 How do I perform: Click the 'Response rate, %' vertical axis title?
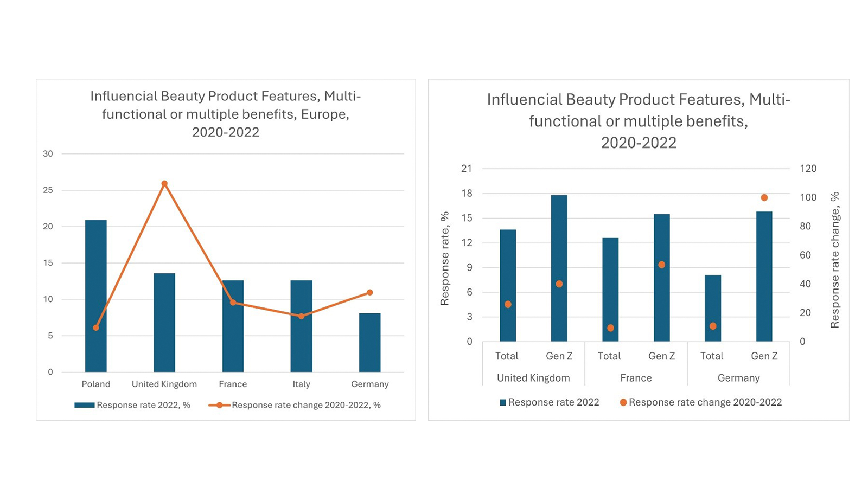[x=445, y=259]
